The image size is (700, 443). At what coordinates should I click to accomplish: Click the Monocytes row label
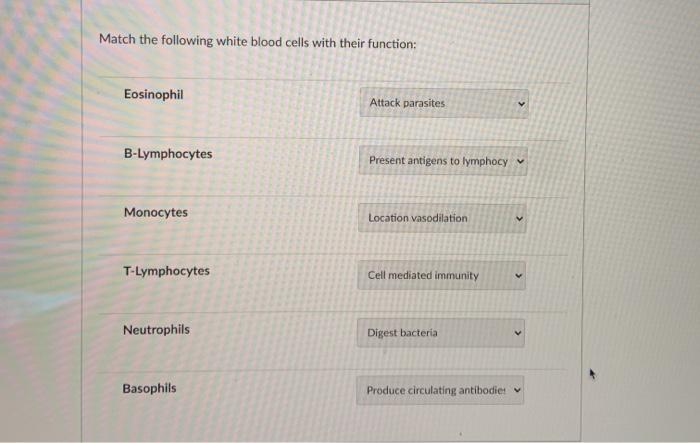(156, 213)
